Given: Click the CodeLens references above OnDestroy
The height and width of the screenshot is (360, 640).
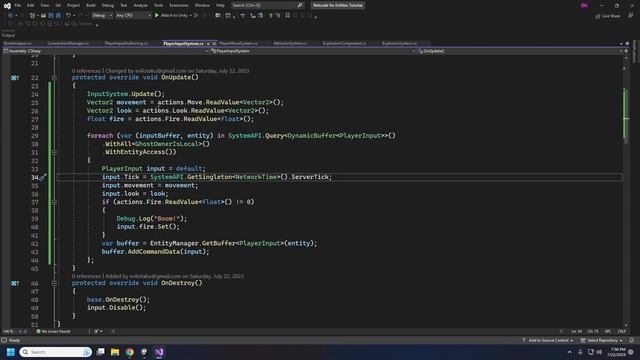Looking at the screenshot, I should click(x=86, y=276).
